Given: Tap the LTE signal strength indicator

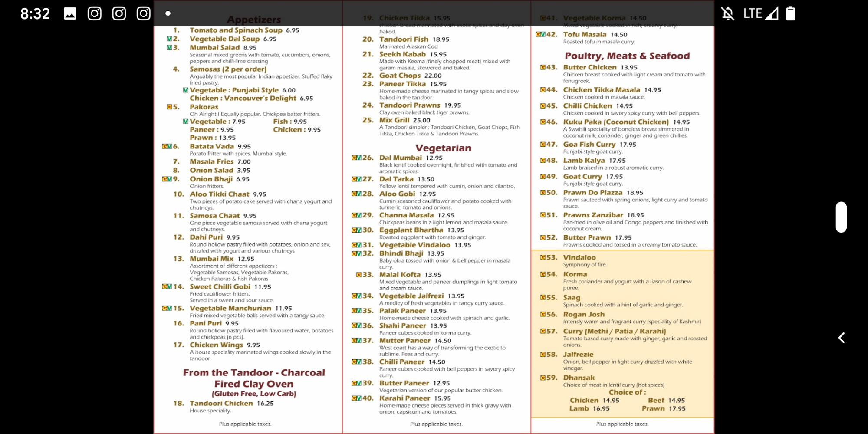Looking at the screenshot, I should click(x=761, y=14).
